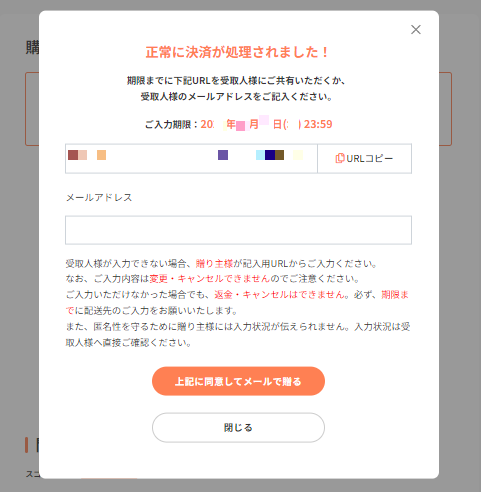The image size is (481, 492).
Task: Click 上記に同意してメールで贈る button
Action: pos(238,381)
